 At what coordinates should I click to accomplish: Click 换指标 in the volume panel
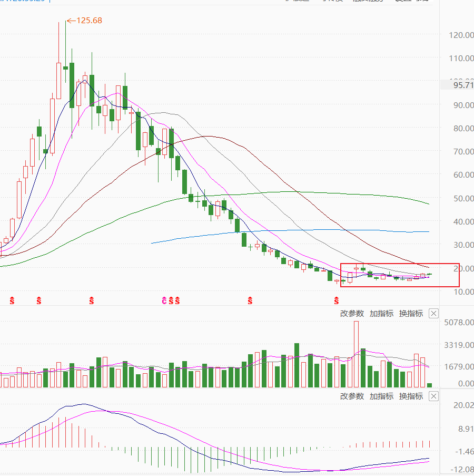411,314
